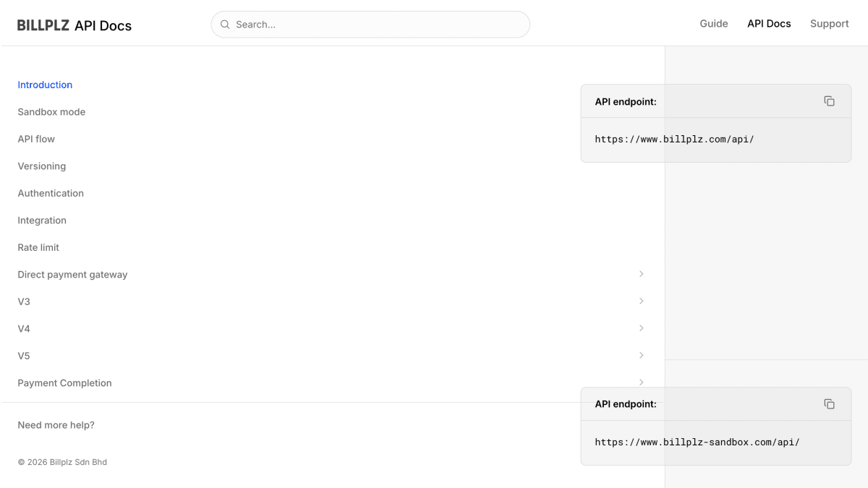
Task: Expand the V4 section chevron
Action: click(642, 328)
